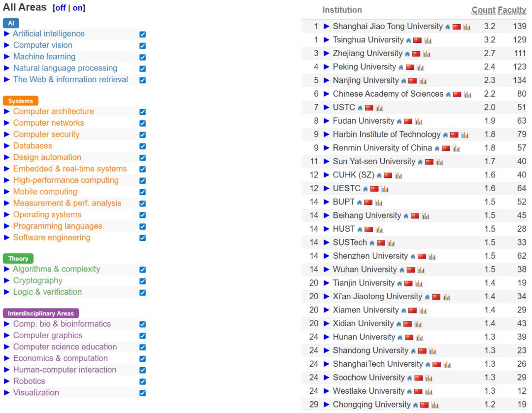
Task: Expand Algorithms & complexity triangle
Action: coord(6,270)
